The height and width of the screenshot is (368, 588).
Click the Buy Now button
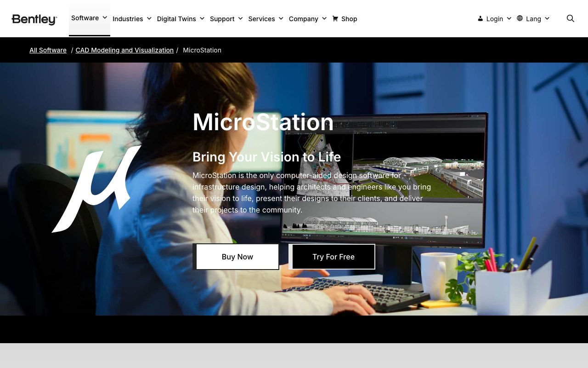[x=236, y=257]
